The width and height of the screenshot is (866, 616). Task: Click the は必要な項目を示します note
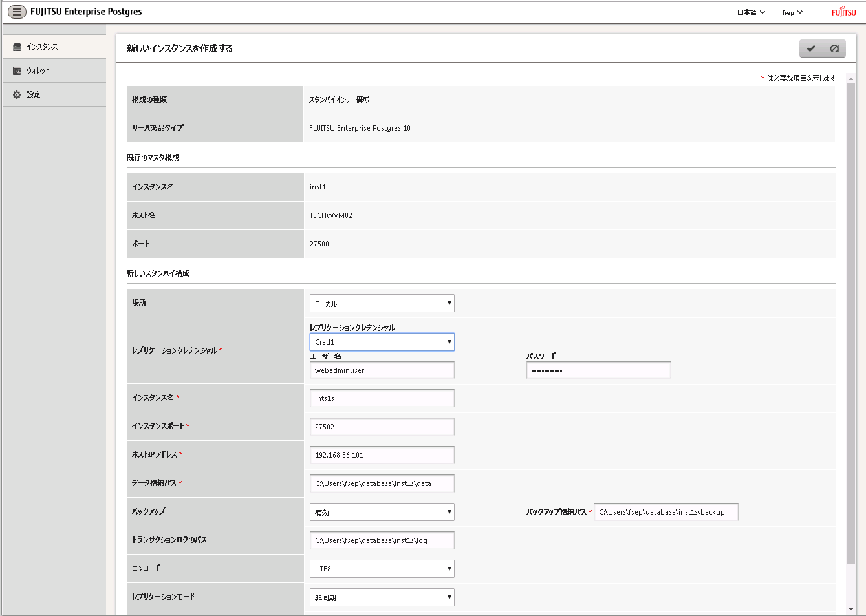click(x=801, y=78)
